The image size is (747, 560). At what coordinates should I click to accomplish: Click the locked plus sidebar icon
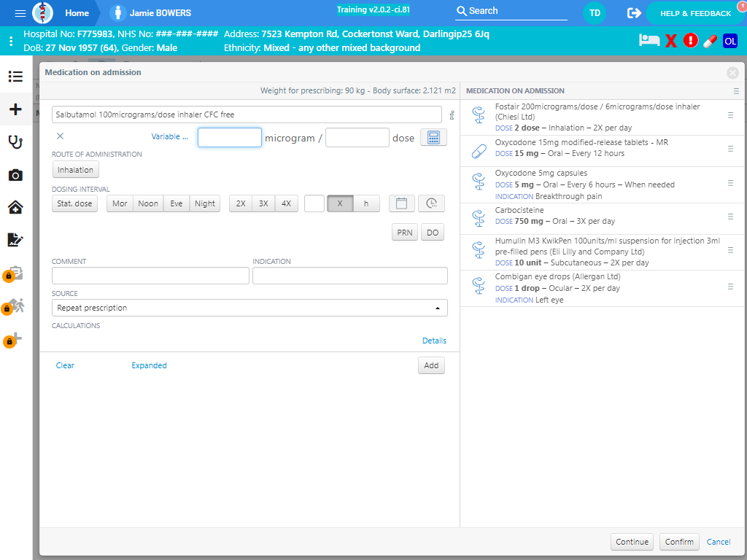13,339
